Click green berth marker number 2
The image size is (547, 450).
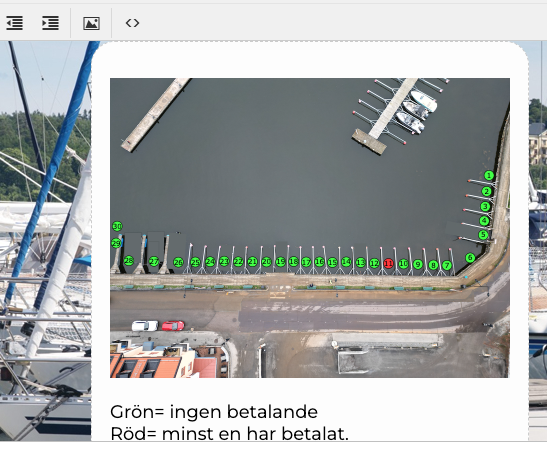click(486, 191)
